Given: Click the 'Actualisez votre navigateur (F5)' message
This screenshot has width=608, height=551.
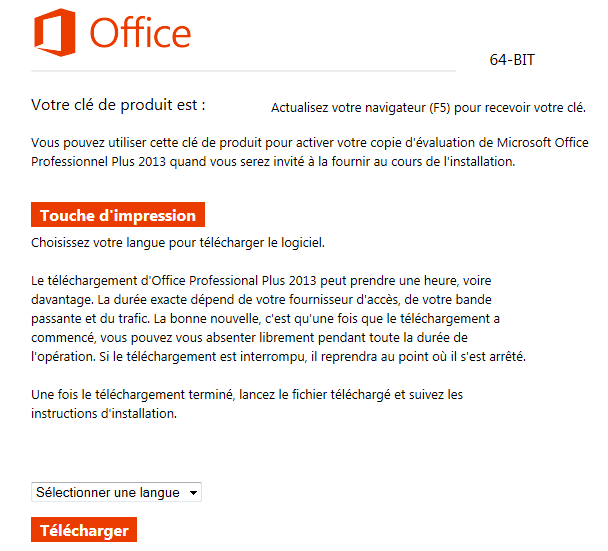Looking at the screenshot, I should [x=428, y=108].
